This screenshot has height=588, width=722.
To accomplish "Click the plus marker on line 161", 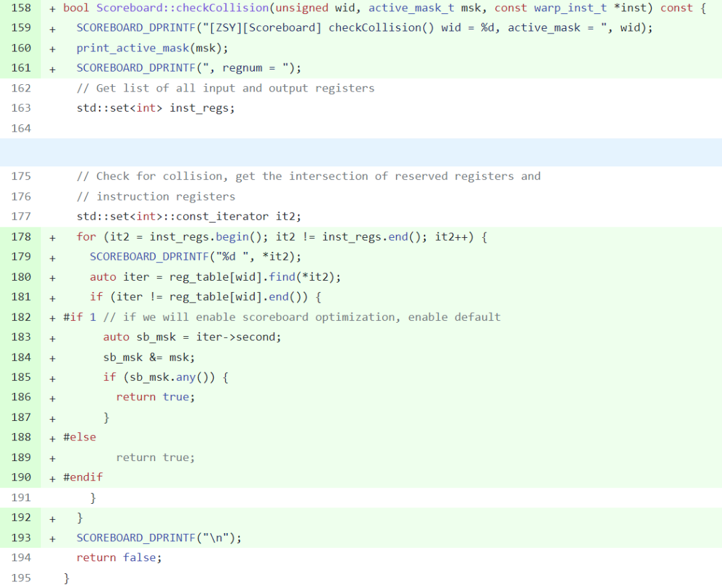I will pyautogui.click(x=52, y=68).
